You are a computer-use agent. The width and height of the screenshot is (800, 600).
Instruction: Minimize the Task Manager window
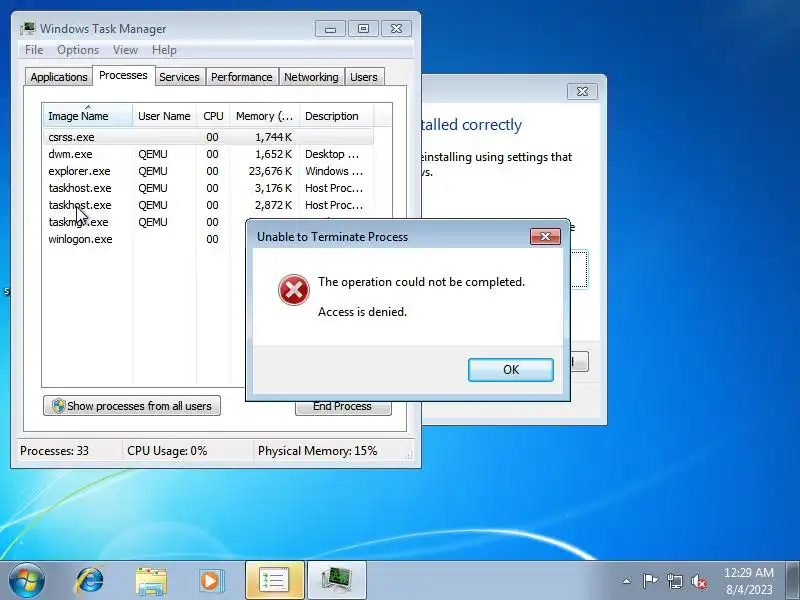tap(330, 29)
